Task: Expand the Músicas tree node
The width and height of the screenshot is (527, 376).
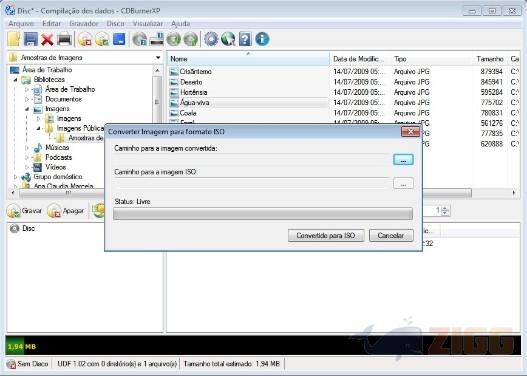Action: (27, 148)
